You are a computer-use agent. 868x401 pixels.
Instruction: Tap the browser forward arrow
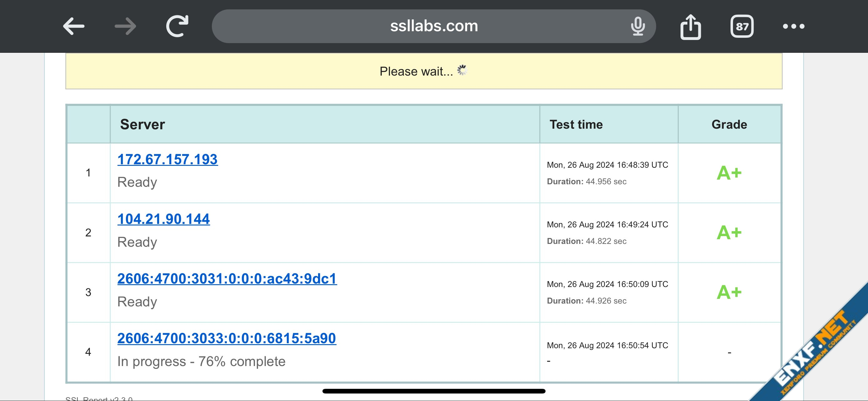(x=125, y=26)
